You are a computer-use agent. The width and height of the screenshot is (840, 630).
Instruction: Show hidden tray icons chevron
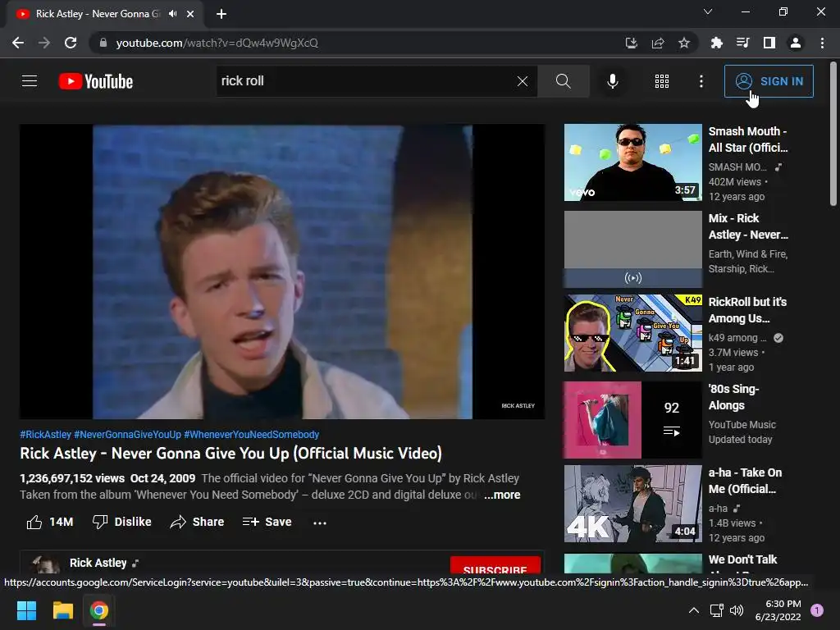(694, 610)
